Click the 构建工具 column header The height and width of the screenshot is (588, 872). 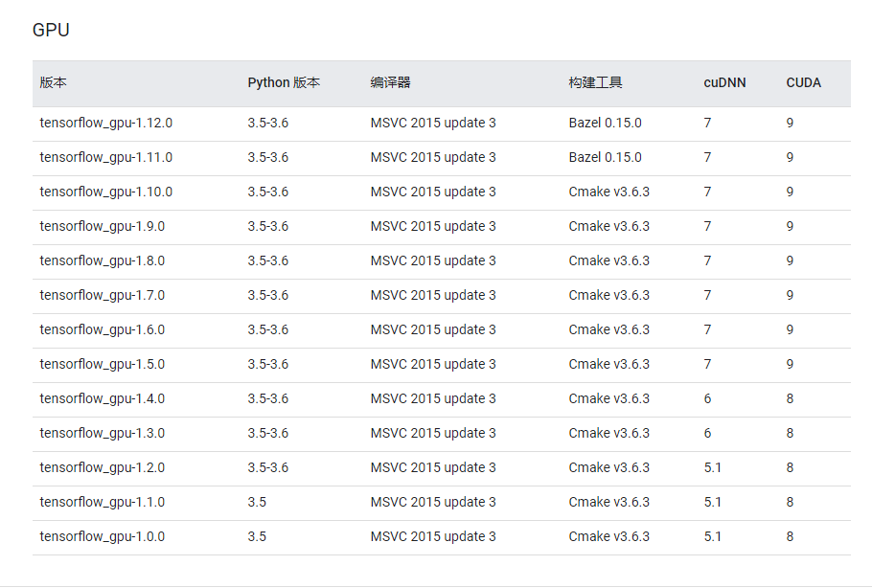tap(595, 82)
